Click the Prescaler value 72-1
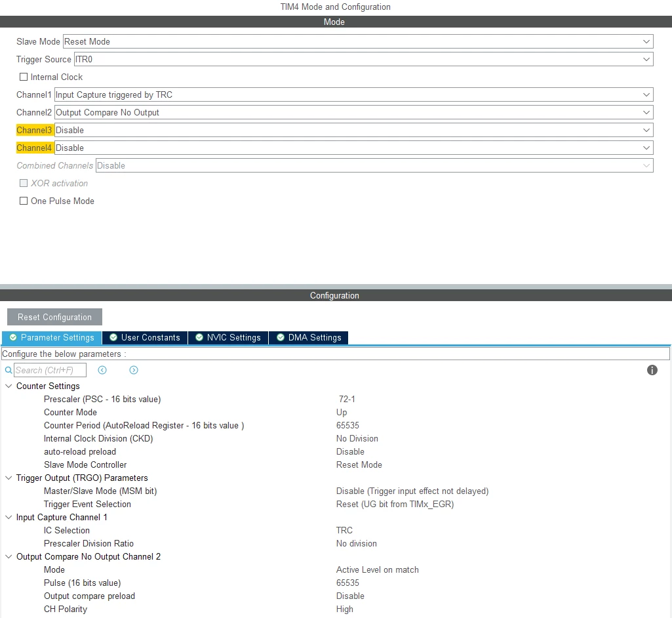Viewport: 672px width, 618px height. coord(347,400)
